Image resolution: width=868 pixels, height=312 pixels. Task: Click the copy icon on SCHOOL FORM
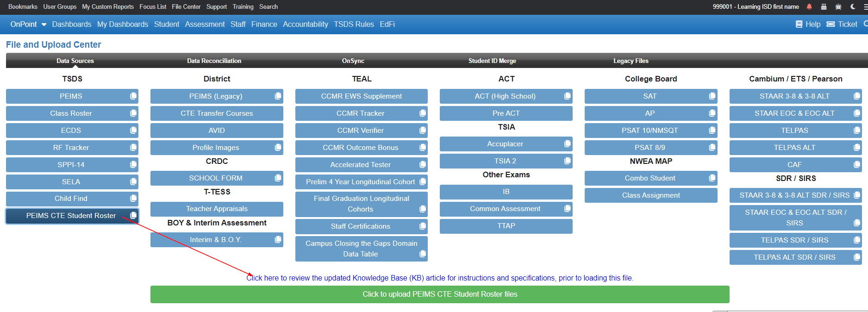(278, 178)
